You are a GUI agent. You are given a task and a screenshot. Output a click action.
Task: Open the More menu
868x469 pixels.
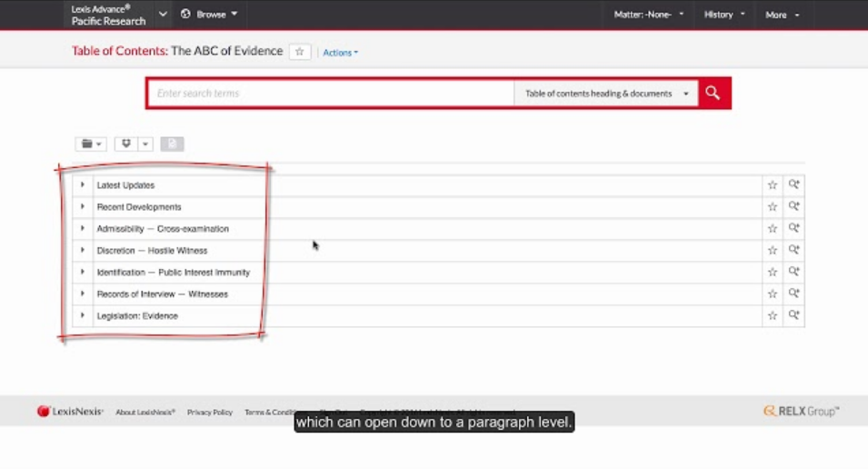[x=783, y=15]
